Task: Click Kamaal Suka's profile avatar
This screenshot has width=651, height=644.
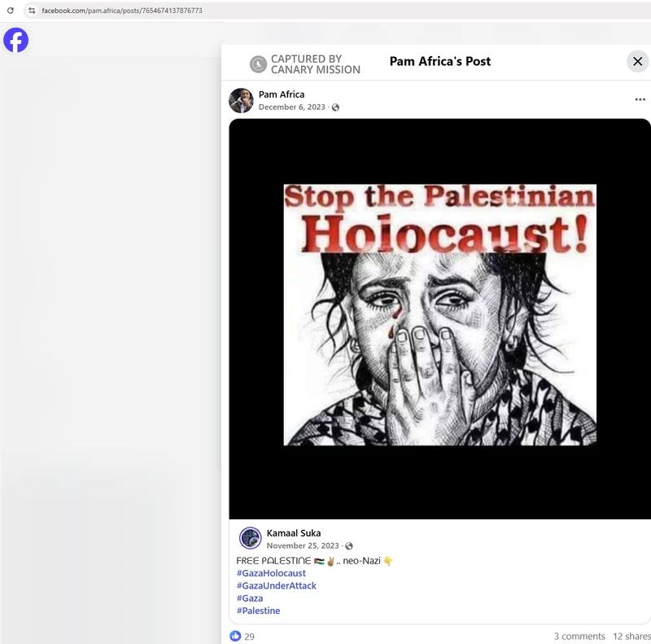Action: [250, 538]
